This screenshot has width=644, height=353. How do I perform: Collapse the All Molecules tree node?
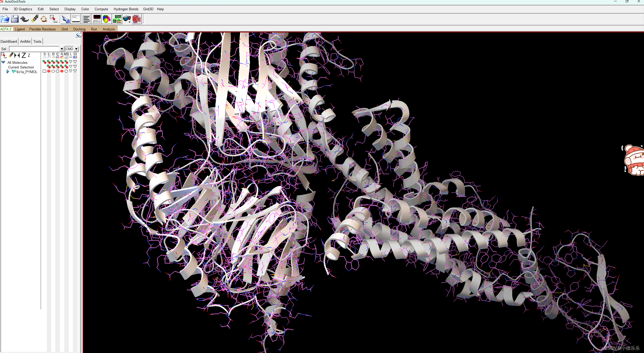[3, 62]
